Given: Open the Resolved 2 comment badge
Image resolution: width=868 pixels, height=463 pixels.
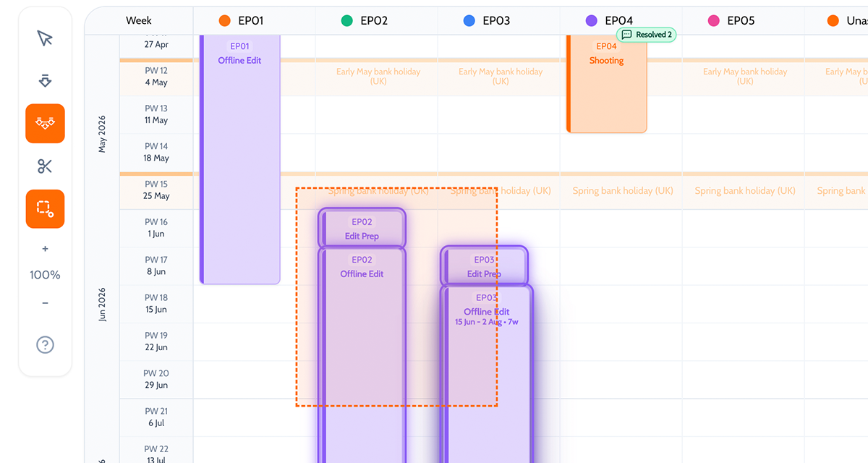Looking at the screenshot, I should [646, 35].
